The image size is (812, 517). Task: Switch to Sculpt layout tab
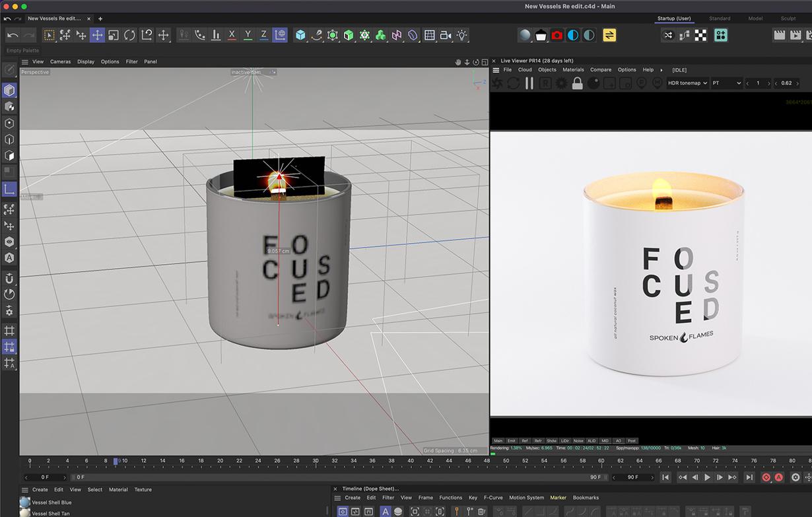[788, 18]
